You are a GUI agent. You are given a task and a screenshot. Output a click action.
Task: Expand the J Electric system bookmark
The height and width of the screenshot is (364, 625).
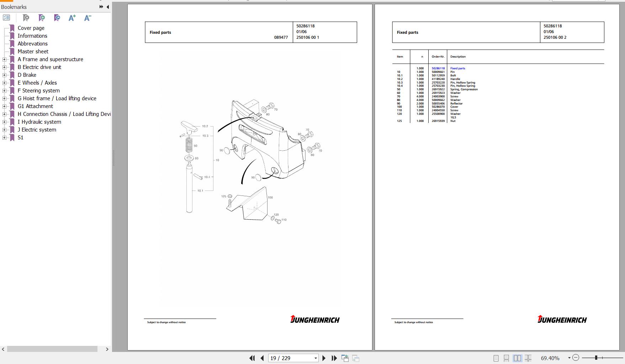click(4, 130)
